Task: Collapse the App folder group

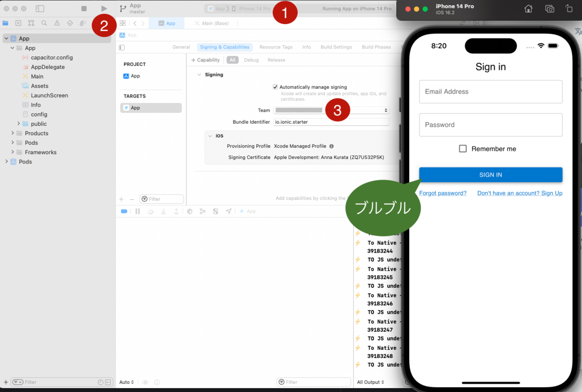Action: (x=13, y=48)
